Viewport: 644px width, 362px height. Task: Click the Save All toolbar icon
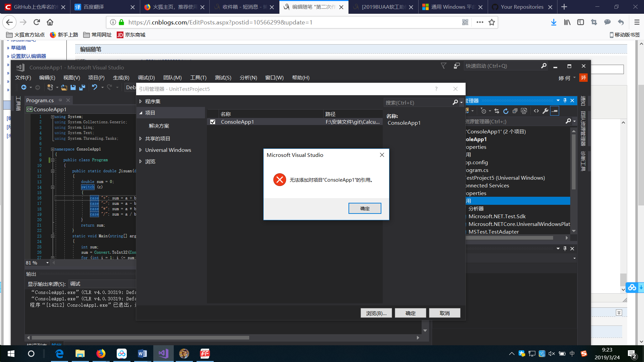(82, 87)
